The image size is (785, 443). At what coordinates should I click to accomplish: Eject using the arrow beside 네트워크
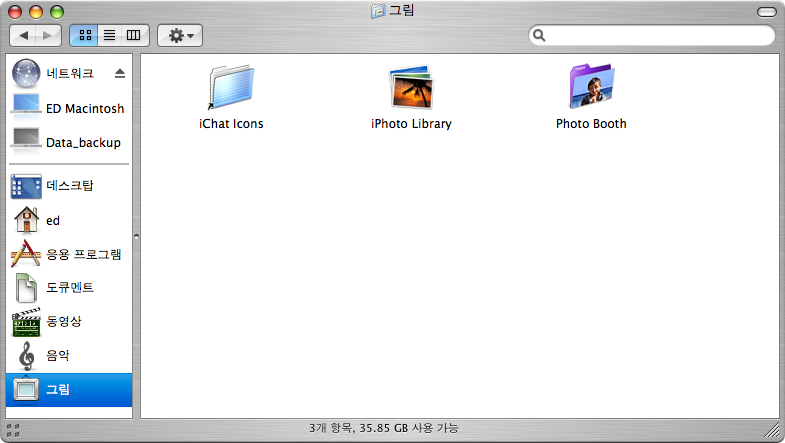point(120,73)
